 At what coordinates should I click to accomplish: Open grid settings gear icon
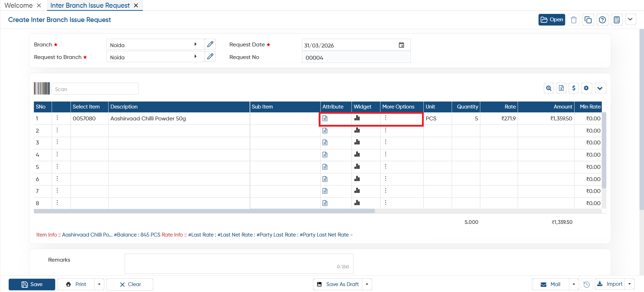click(x=586, y=88)
